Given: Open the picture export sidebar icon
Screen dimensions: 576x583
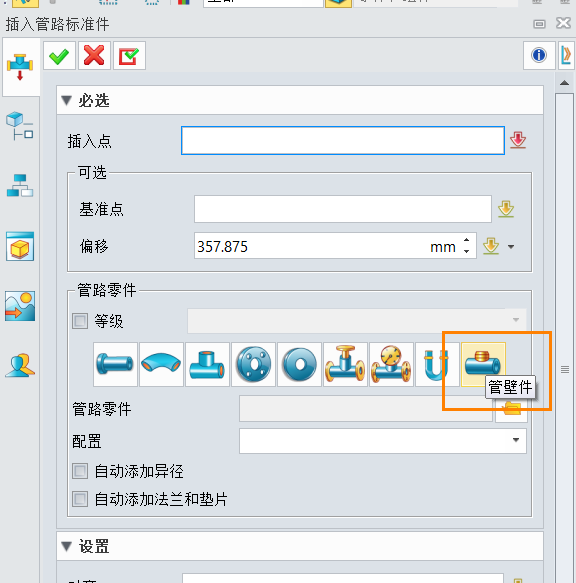Looking at the screenshot, I should pos(20,306).
